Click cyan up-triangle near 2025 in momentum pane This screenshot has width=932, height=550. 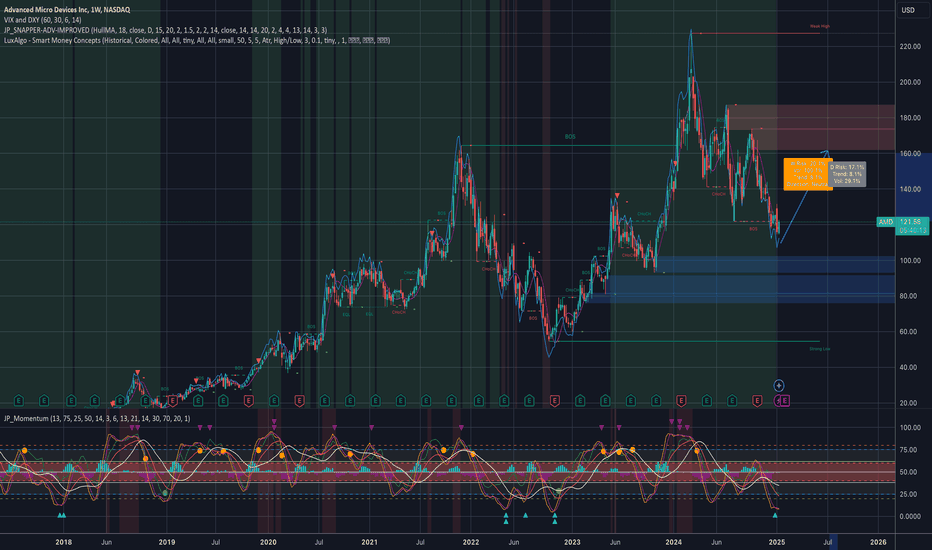[x=774, y=516]
